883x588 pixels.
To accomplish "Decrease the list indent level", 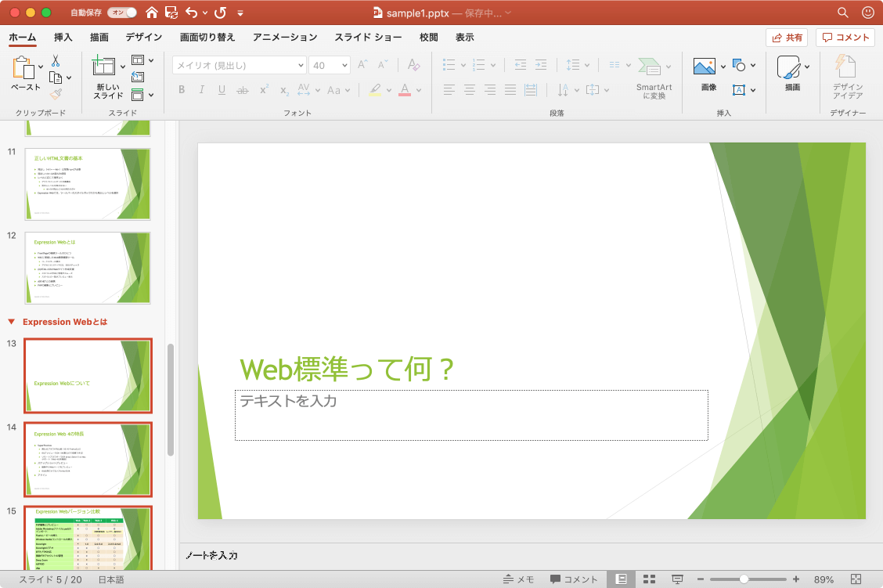I will click(521, 65).
